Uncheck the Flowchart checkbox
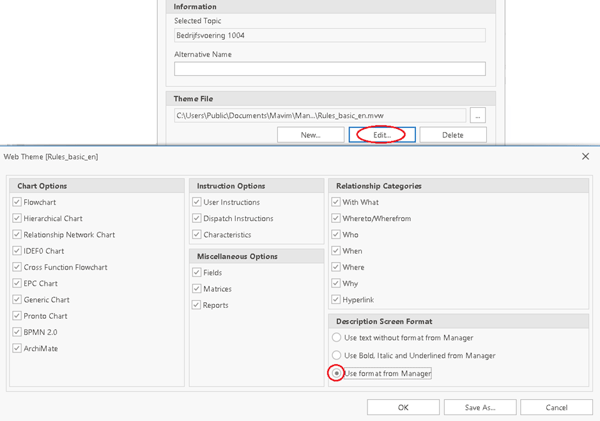Image resolution: width=600 pixels, height=421 pixels. [x=17, y=202]
